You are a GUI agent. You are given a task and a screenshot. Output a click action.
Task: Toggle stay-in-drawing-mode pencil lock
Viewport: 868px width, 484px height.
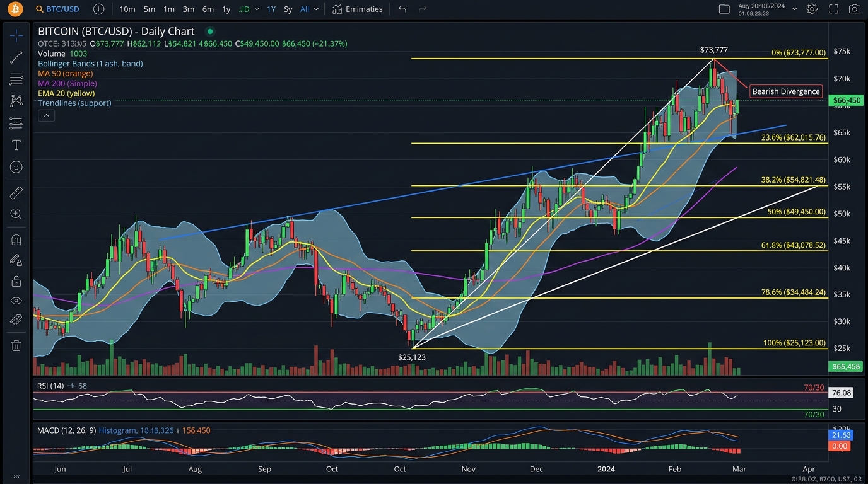[x=16, y=260]
